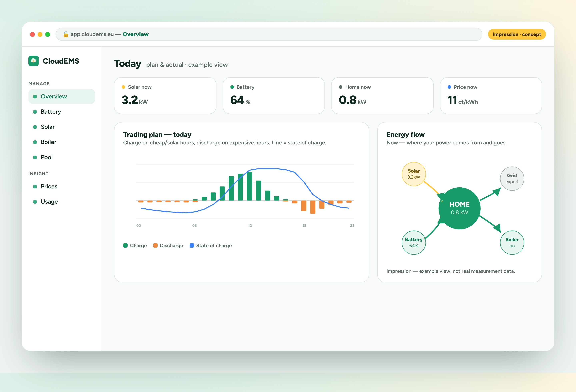The width and height of the screenshot is (576, 392).
Task: Click the 11 ct/kWh price value
Action: click(x=462, y=100)
